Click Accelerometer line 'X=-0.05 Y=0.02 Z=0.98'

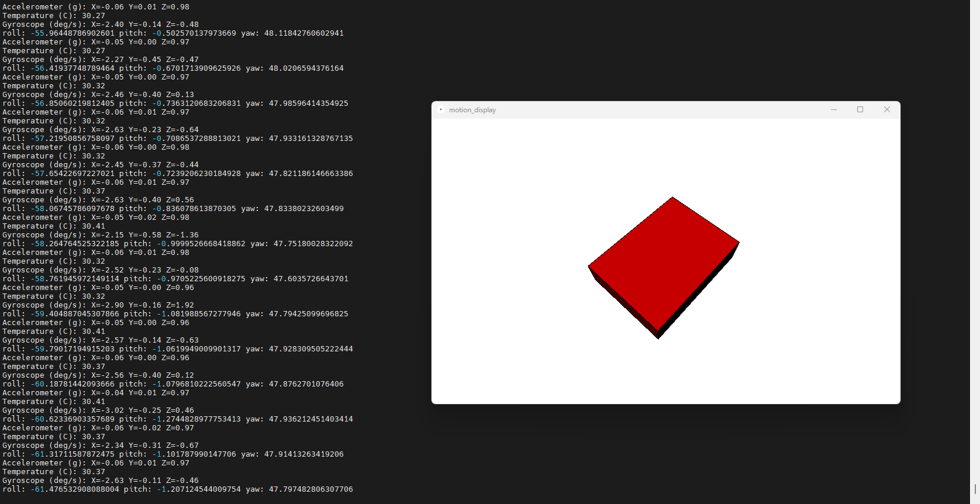(x=96, y=218)
